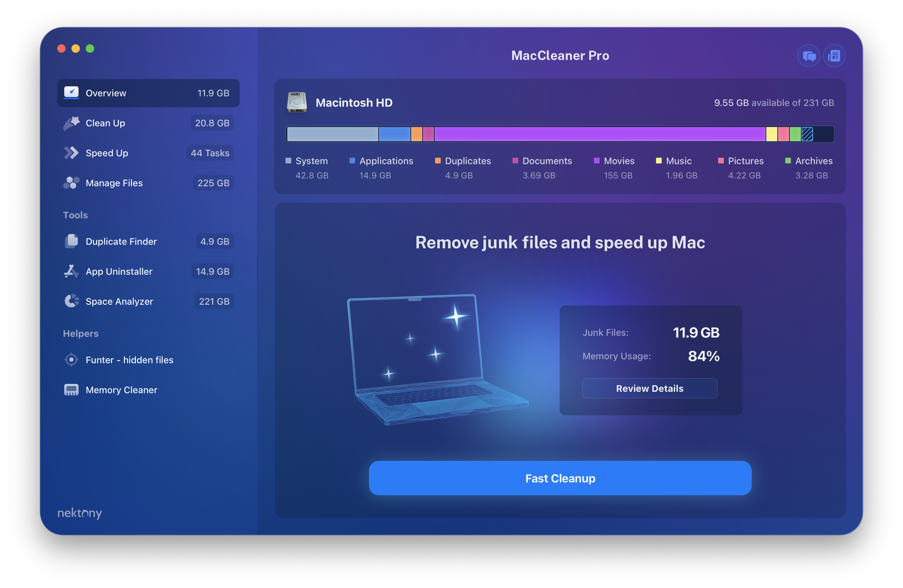The height and width of the screenshot is (588, 903).
Task: Click the Fast Cleanup button
Action: point(560,478)
